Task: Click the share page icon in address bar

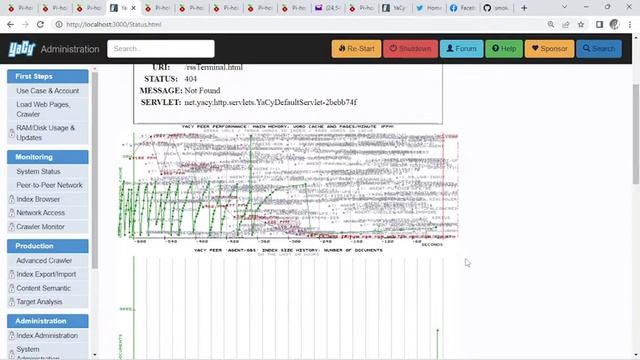Action: point(566,24)
